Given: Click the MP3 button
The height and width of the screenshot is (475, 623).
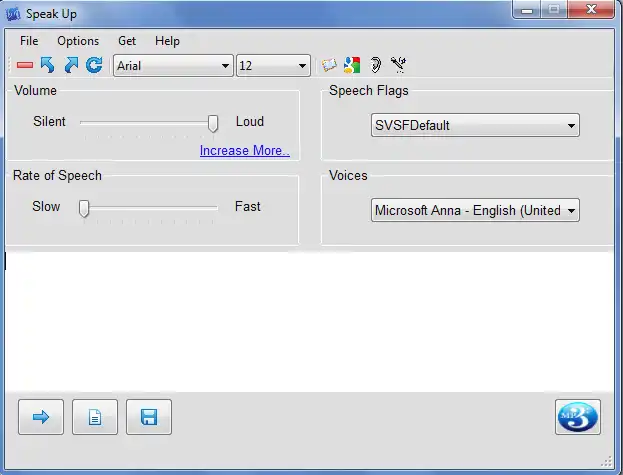Looking at the screenshot, I should tap(578, 417).
